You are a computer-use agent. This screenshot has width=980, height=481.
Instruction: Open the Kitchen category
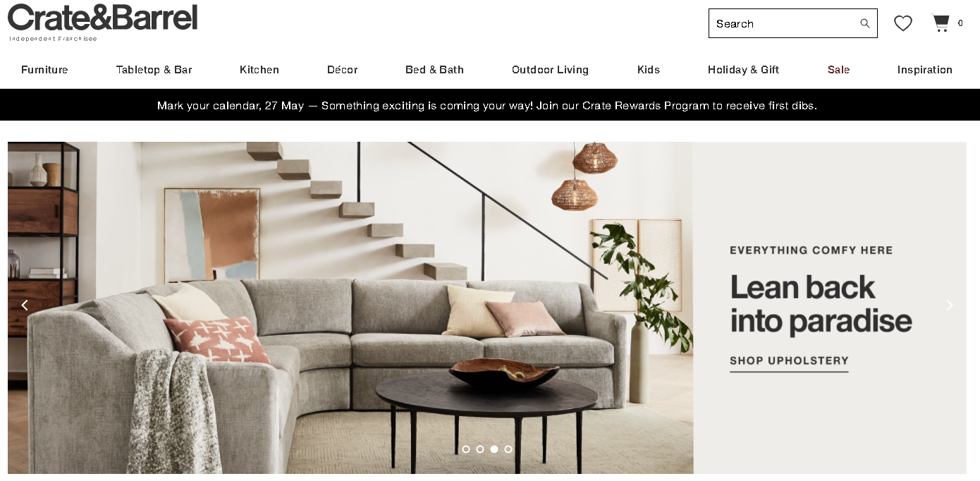point(259,70)
